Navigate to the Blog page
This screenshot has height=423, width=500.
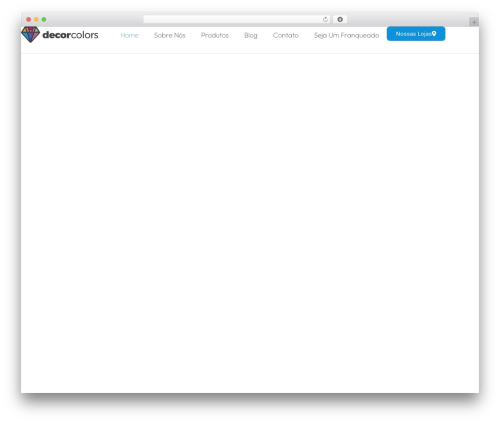tap(251, 35)
